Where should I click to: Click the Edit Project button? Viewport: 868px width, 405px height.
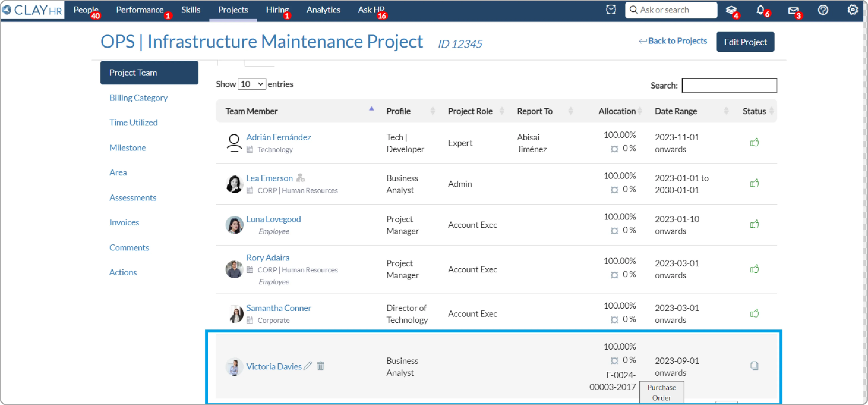(745, 42)
